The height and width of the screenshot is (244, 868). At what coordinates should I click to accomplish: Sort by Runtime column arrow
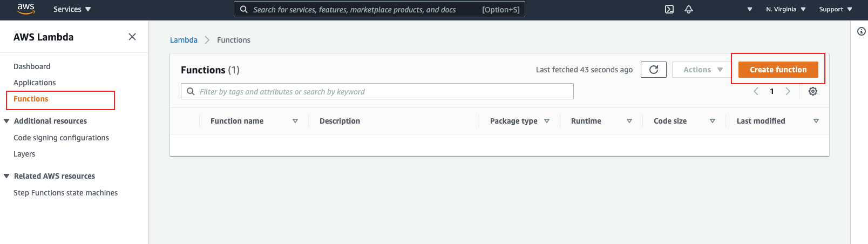629,121
